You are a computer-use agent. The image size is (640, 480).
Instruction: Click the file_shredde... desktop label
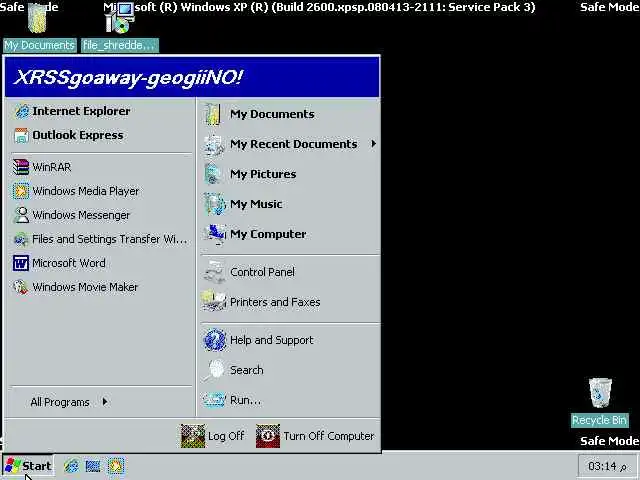(120, 45)
